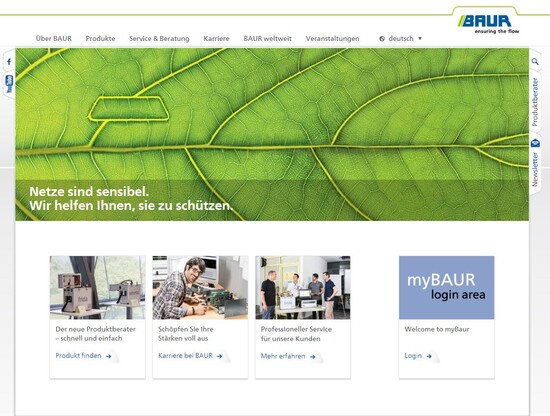Click the globe icon beside deutsch
The width and height of the screenshot is (550, 416).
(x=382, y=39)
